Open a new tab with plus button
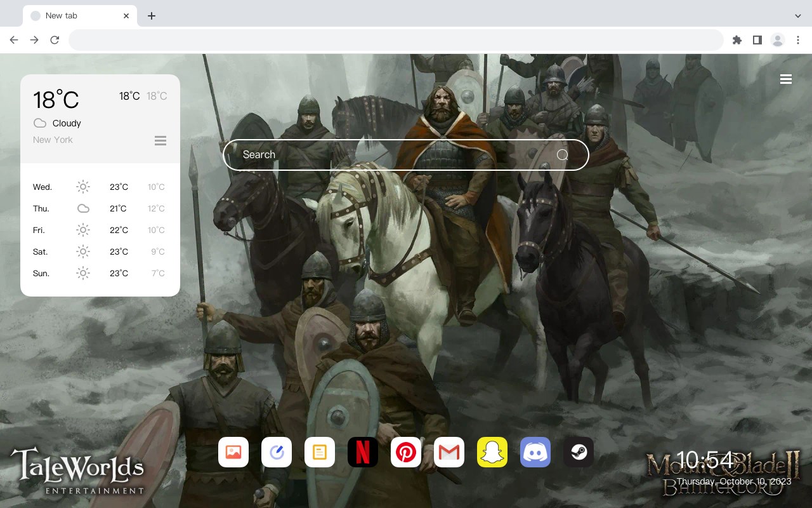Image resolution: width=812 pixels, height=508 pixels. click(x=151, y=16)
